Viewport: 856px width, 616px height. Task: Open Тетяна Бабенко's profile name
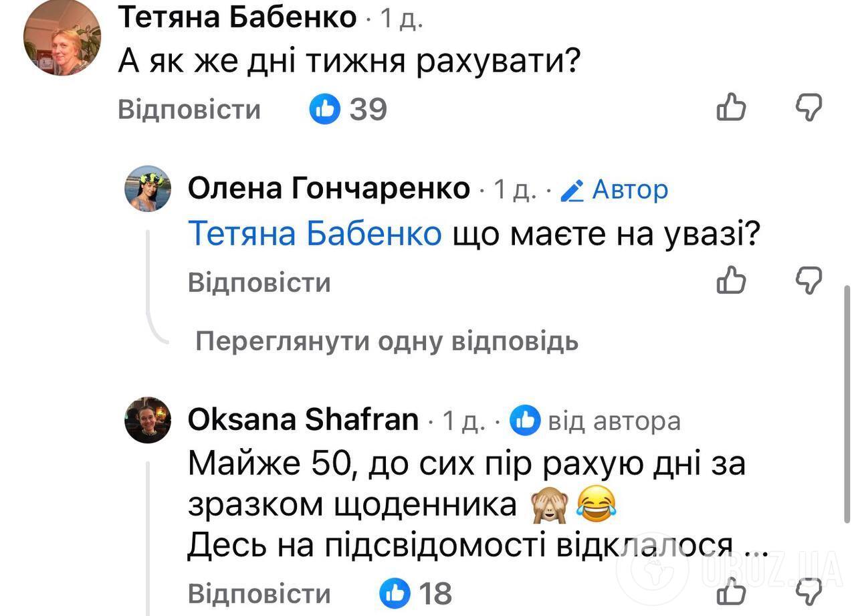coord(237,16)
